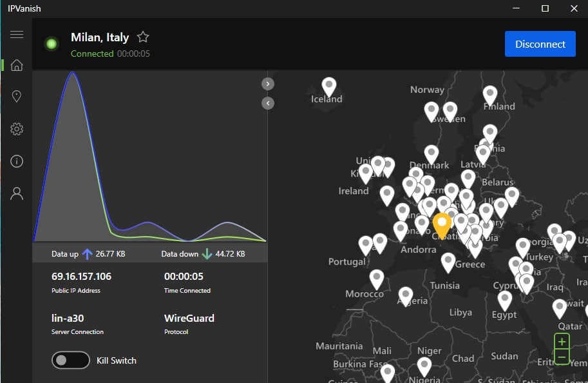
Task: Click the green connection status indicator
Action: [x=52, y=44]
